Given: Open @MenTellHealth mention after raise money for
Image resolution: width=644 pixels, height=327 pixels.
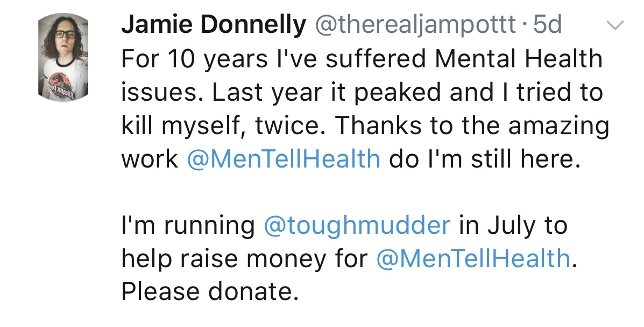Looking at the screenshot, I should (x=473, y=259).
